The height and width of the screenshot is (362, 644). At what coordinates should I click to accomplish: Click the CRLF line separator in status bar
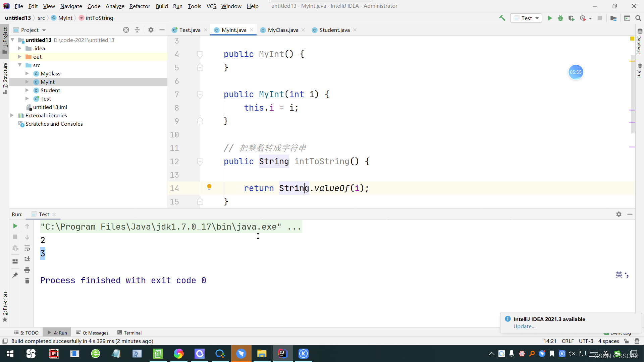(568, 341)
